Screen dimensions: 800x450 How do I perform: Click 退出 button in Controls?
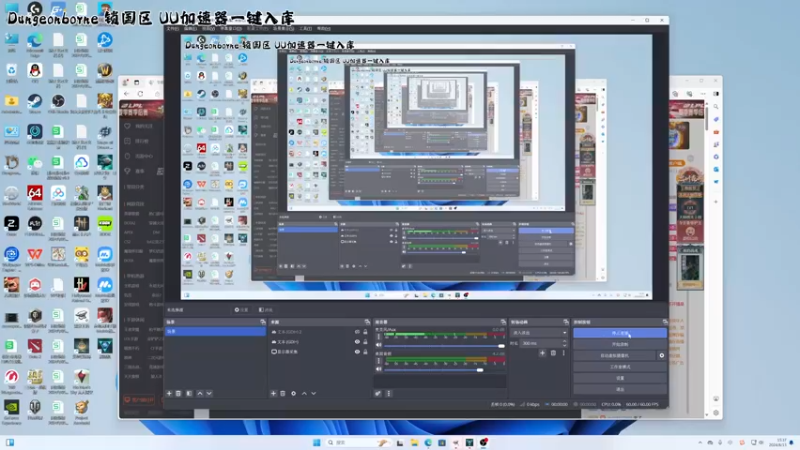(x=620, y=389)
